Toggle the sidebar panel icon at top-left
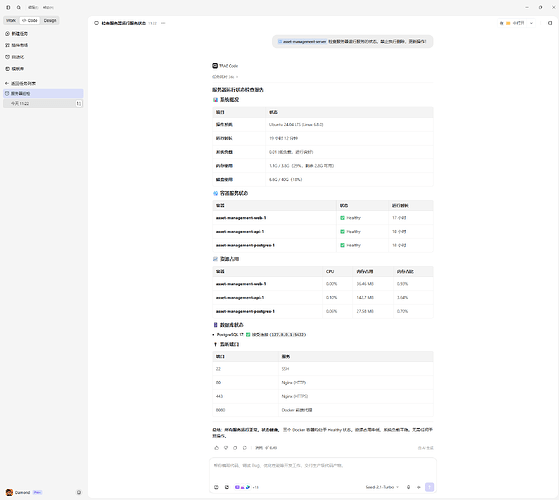The width and height of the screenshot is (559, 500). click(8, 7)
